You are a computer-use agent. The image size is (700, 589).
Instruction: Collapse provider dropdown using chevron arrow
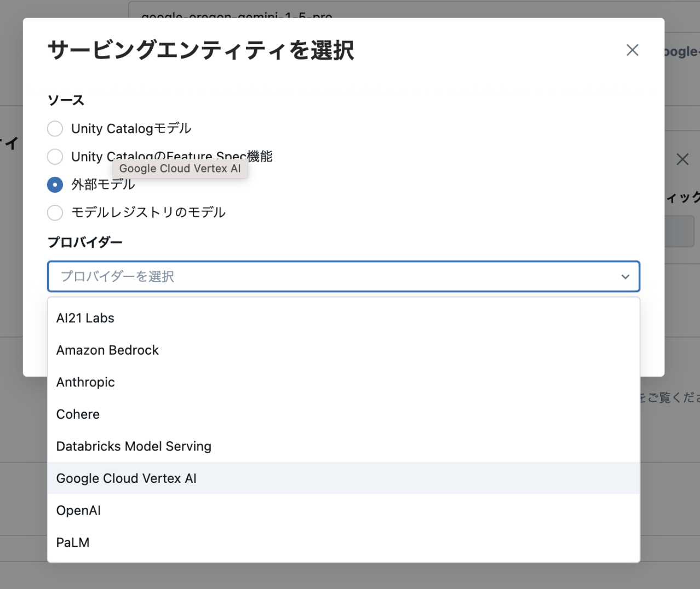coord(625,277)
